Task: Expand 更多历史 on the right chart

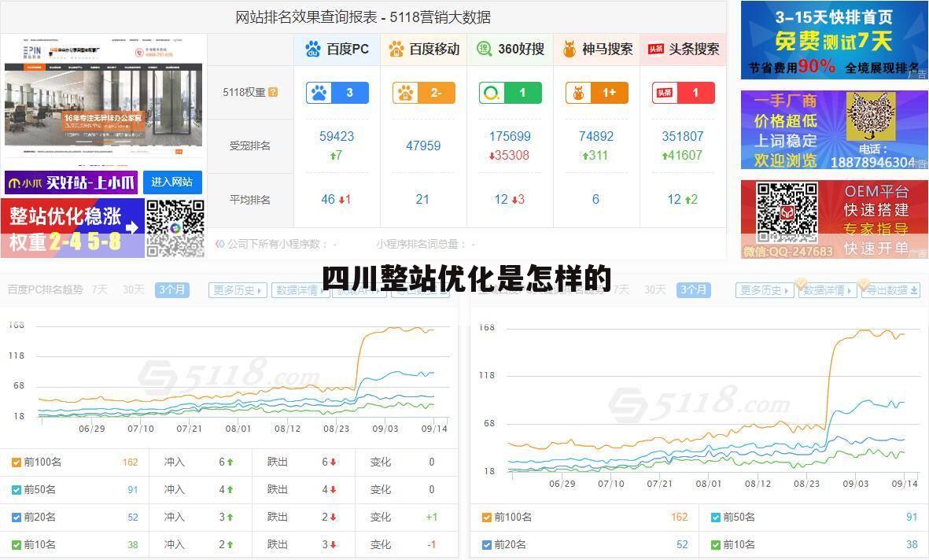Action: 765,290
